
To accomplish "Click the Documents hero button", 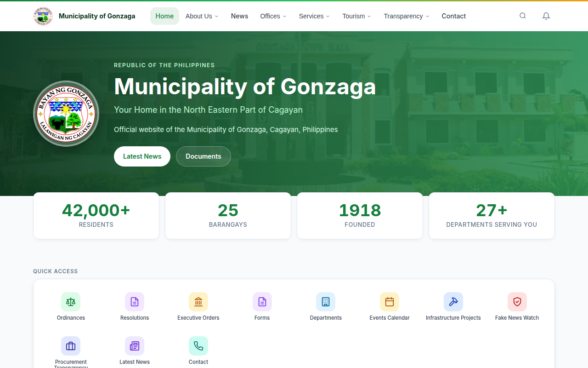I will [204, 156].
